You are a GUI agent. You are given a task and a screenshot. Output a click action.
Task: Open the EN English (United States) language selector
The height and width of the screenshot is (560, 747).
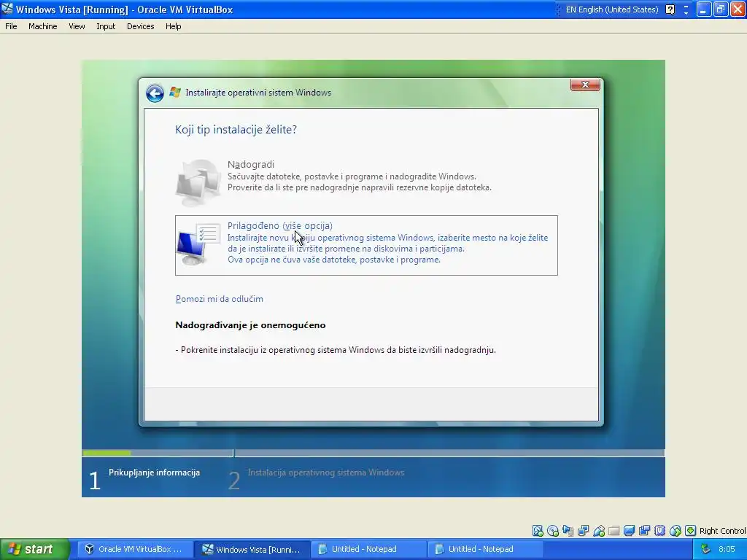[x=612, y=9]
